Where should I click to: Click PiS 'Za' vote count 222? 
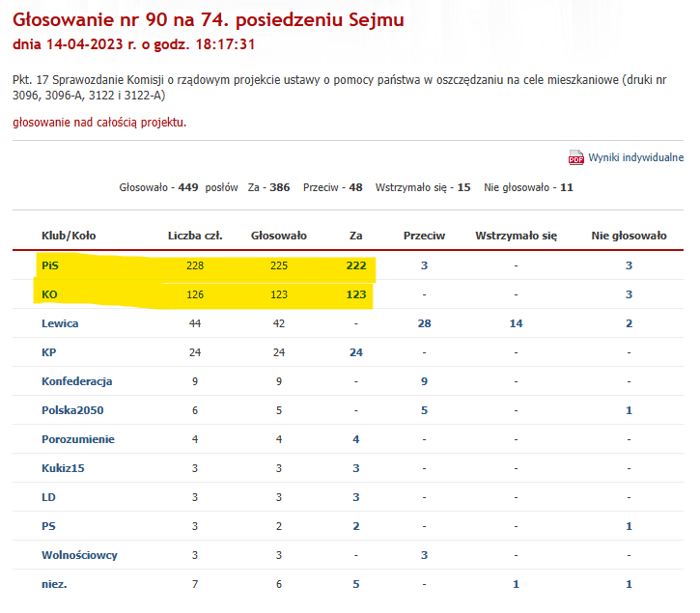[355, 265]
